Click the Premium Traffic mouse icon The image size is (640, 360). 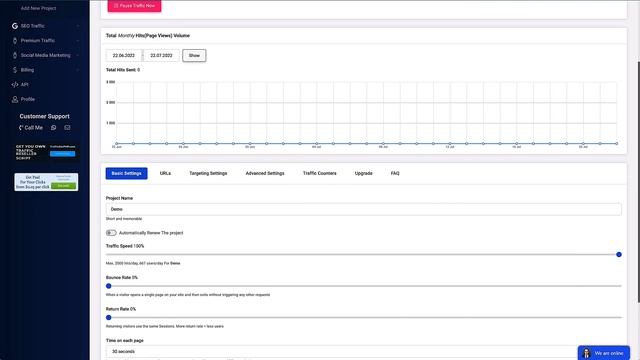point(15,40)
